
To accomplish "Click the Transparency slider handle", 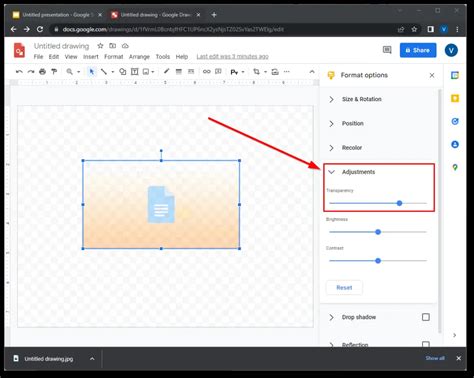I will (x=399, y=203).
